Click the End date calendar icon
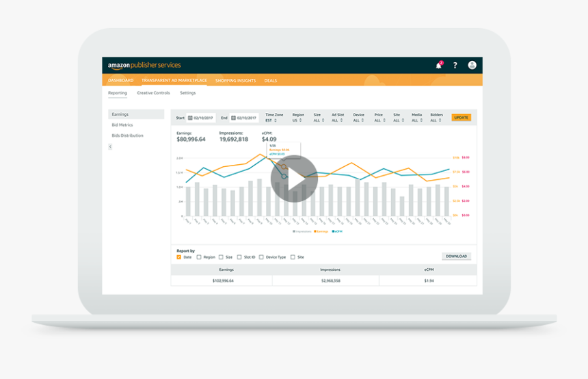 coord(233,118)
